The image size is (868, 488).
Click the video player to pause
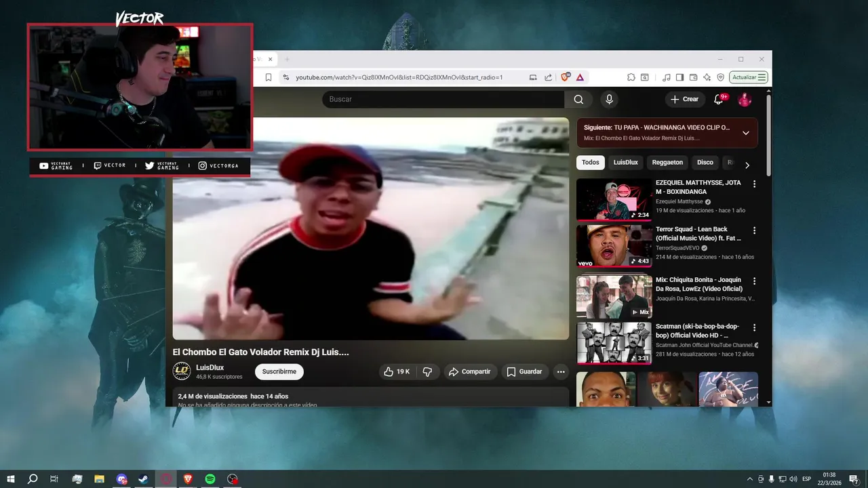[x=370, y=228]
